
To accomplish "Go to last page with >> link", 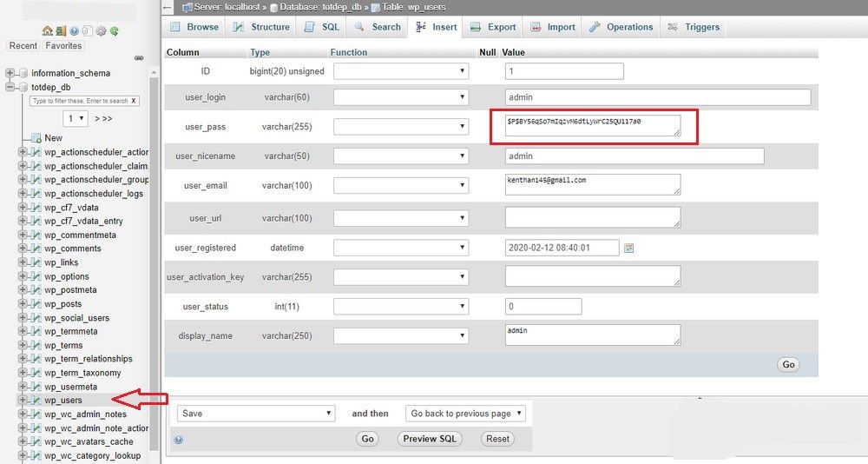I will [x=106, y=119].
